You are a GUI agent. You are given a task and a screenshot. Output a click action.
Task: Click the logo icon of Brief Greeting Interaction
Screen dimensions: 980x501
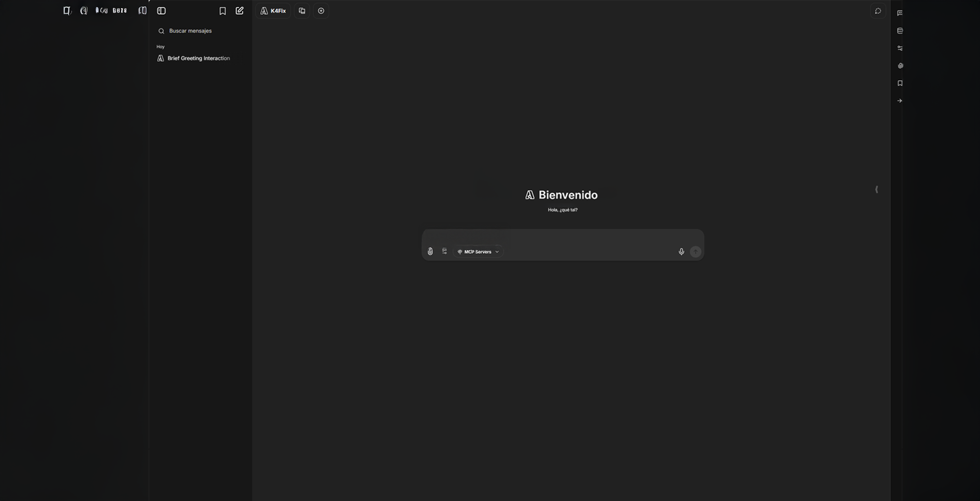(161, 59)
